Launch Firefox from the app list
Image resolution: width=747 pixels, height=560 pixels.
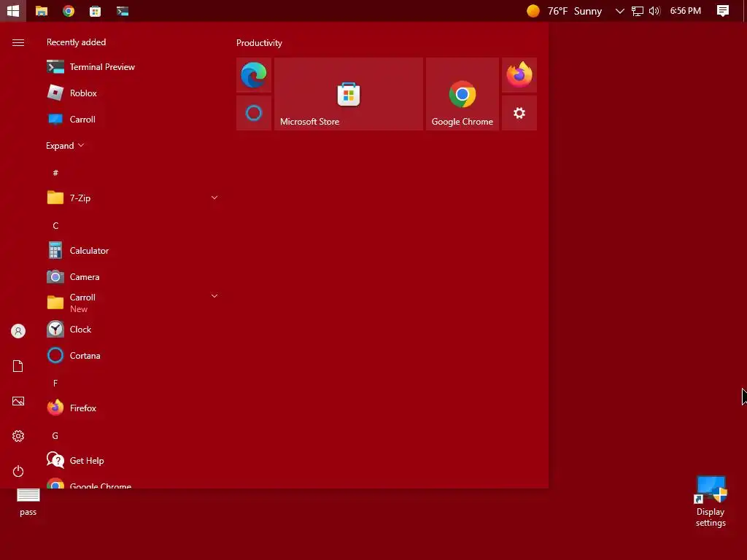click(x=133, y=408)
